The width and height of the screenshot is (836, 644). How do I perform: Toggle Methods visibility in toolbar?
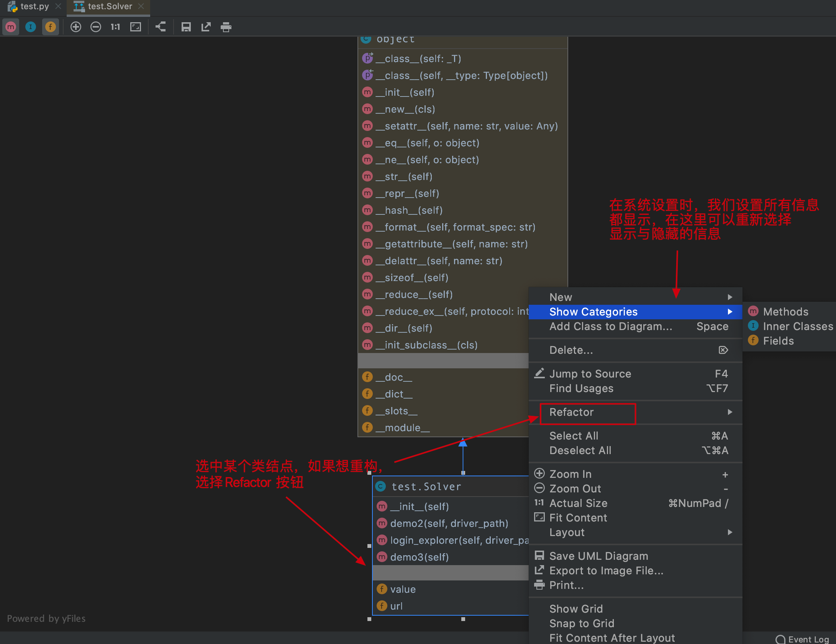point(11,27)
